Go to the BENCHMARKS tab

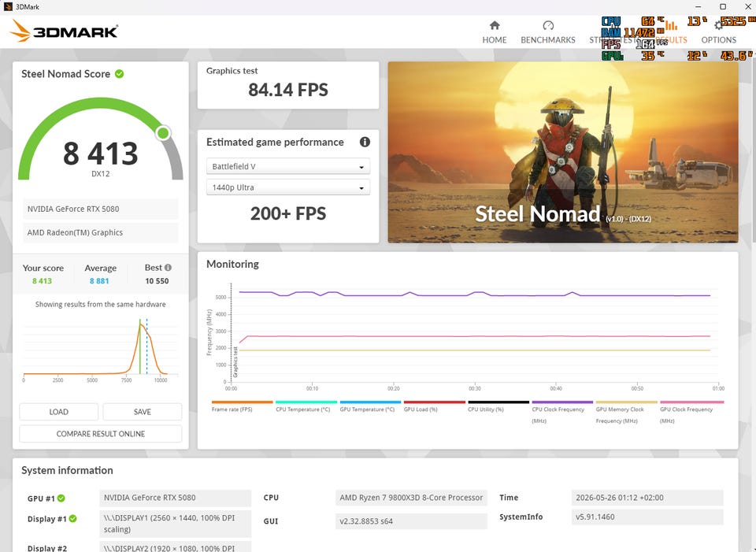548,40
